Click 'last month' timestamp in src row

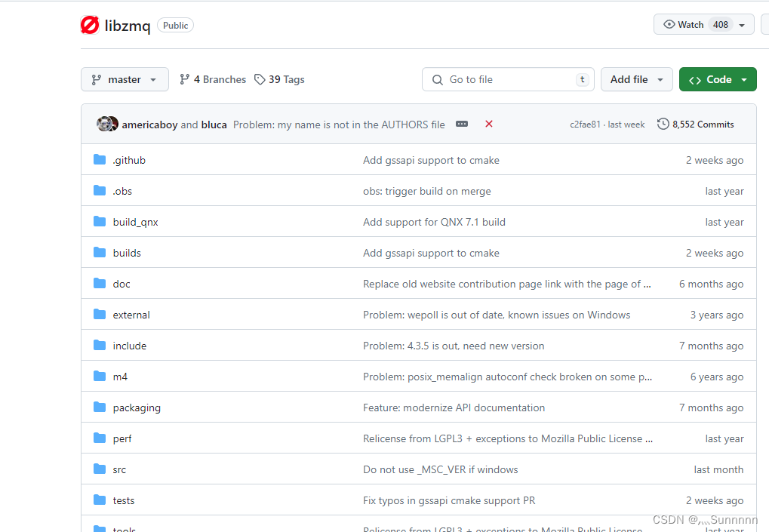(718, 469)
